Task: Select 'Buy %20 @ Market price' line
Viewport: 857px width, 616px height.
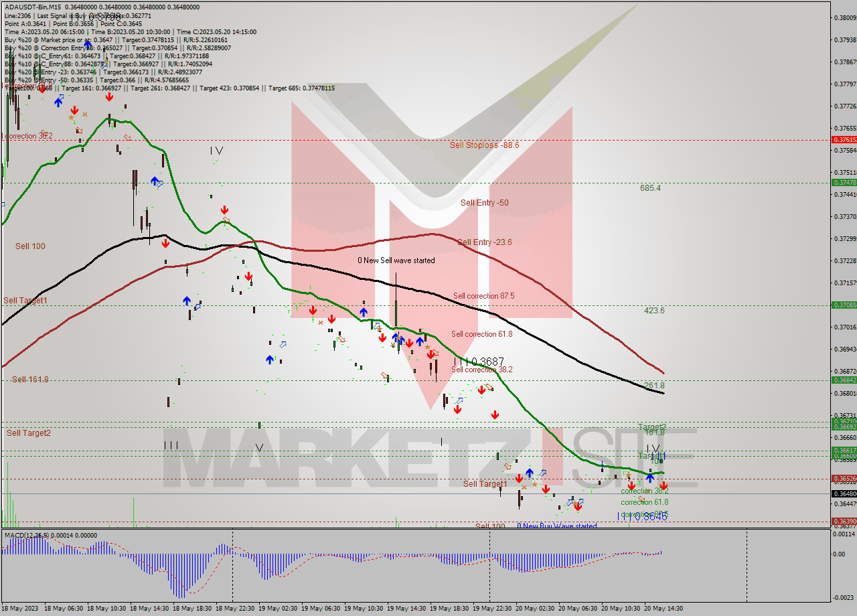Action: click(x=115, y=40)
